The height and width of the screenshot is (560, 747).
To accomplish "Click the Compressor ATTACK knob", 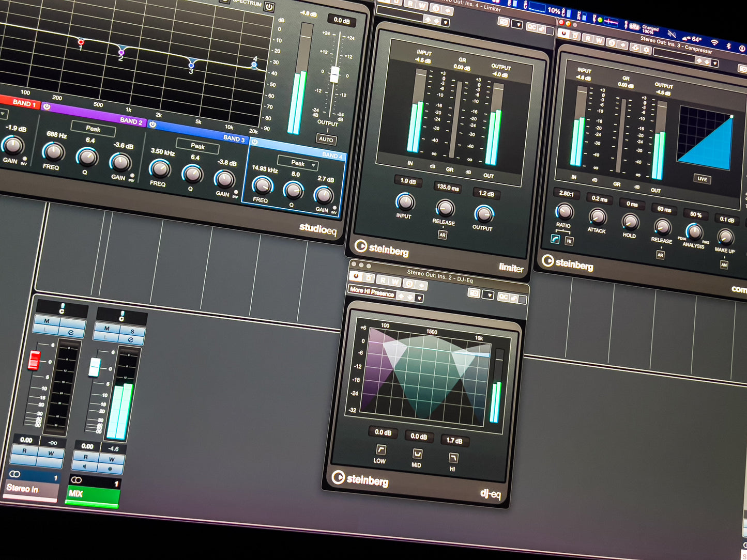I will [x=598, y=216].
